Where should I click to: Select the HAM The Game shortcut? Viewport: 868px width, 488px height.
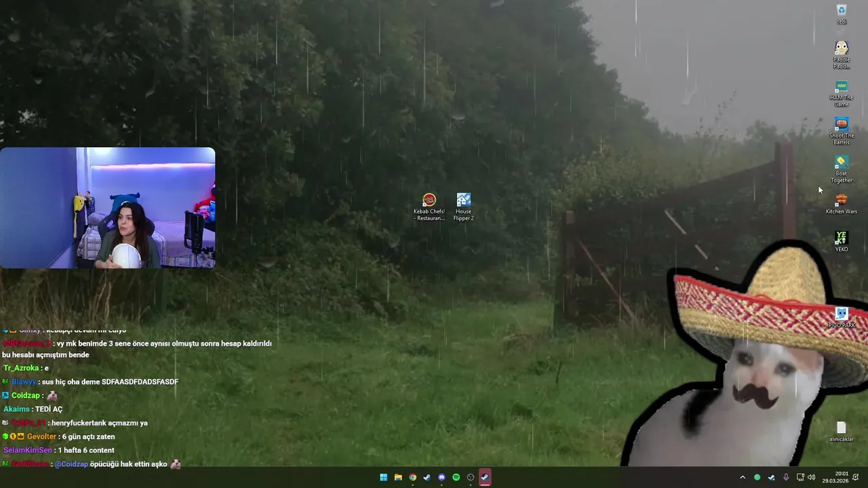842,94
